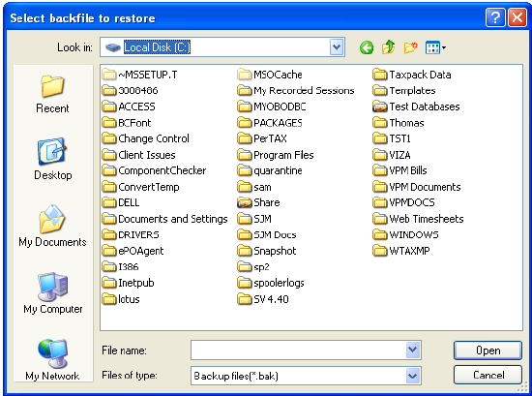Viewport: 532px width, 396px height.
Task: Select the WTAXMP folder
Action: pyautogui.click(x=401, y=251)
